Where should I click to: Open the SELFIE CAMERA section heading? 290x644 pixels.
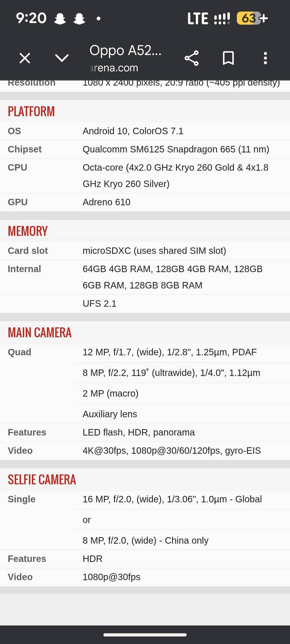pyautogui.click(x=42, y=479)
